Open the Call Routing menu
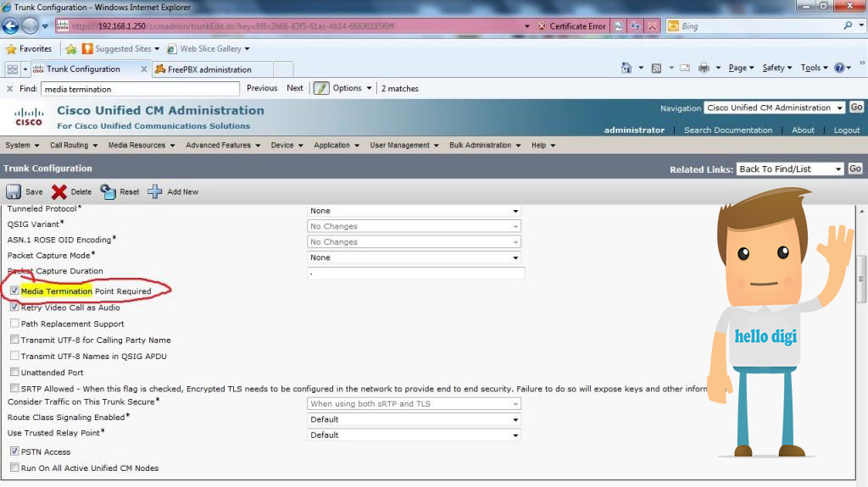The width and height of the screenshot is (868, 487). click(74, 145)
